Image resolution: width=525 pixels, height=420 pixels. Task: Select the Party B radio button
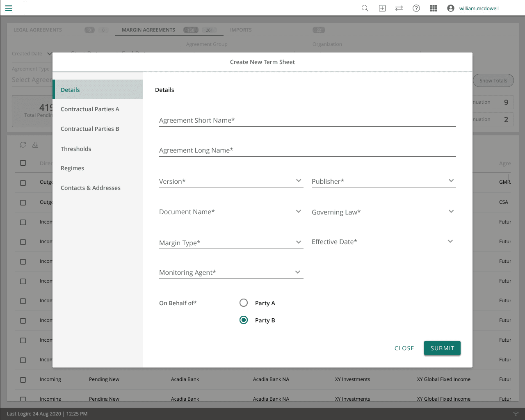pos(244,320)
